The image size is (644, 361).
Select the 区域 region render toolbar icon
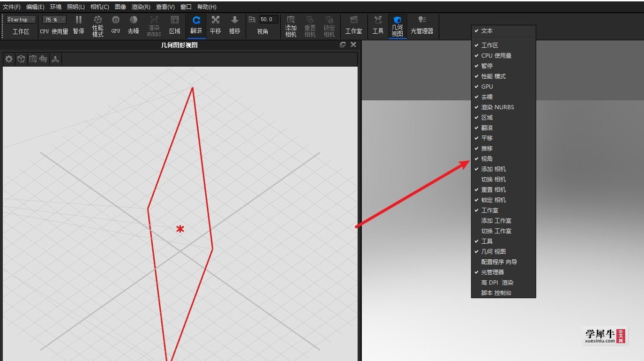[x=175, y=20]
